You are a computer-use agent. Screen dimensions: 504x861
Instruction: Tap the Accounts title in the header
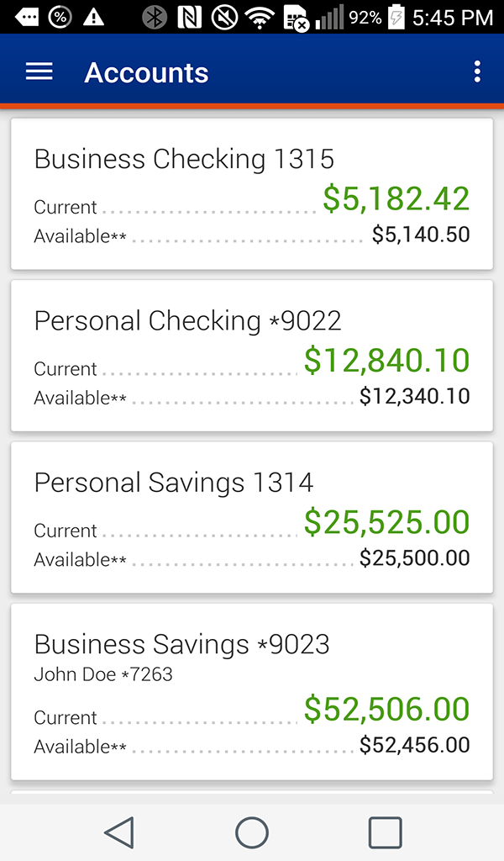tap(145, 73)
